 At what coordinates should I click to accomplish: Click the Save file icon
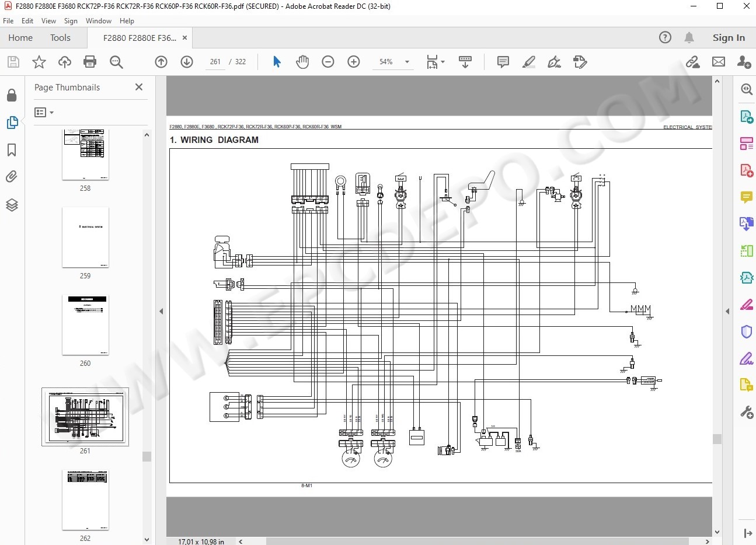[13, 62]
